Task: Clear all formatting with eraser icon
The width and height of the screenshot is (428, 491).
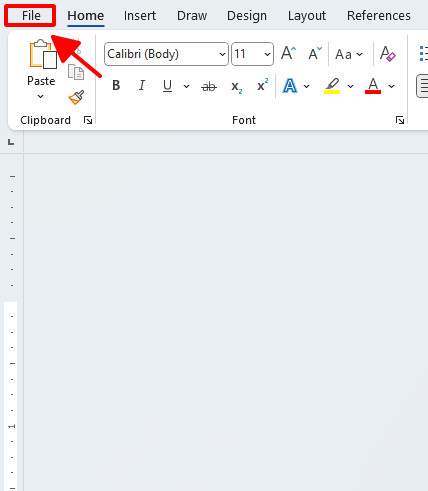Action: pyautogui.click(x=388, y=54)
